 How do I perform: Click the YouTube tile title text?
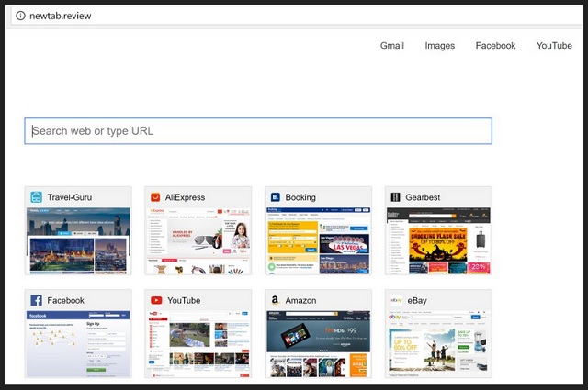pyautogui.click(x=184, y=300)
